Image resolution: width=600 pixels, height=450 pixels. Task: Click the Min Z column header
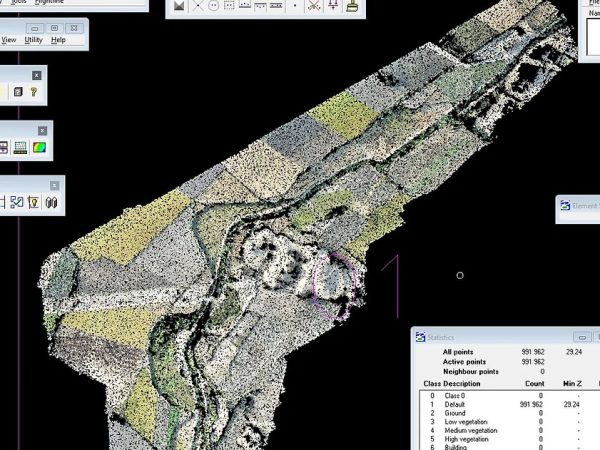pyautogui.click(x=572, y=384)
